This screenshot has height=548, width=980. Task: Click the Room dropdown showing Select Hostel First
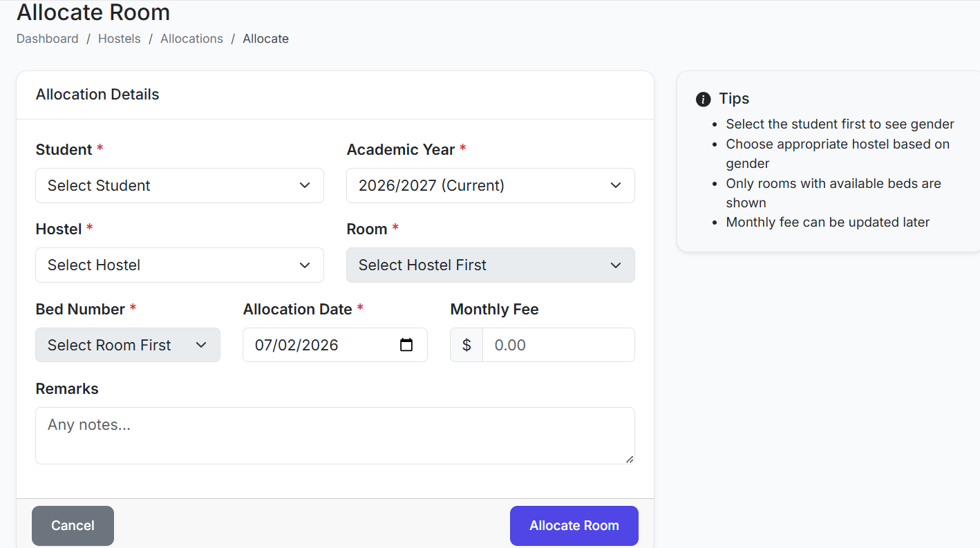pos(490,265)
